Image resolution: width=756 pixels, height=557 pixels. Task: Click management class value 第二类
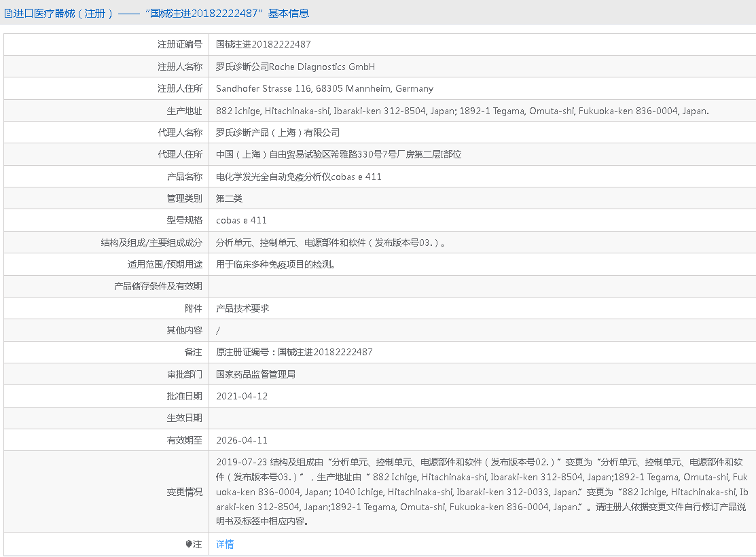point(229,199)
